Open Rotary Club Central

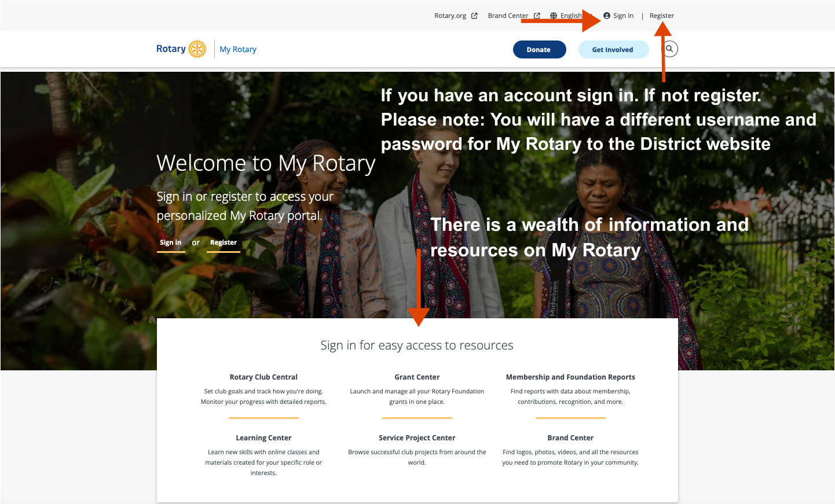click(263, 377)
